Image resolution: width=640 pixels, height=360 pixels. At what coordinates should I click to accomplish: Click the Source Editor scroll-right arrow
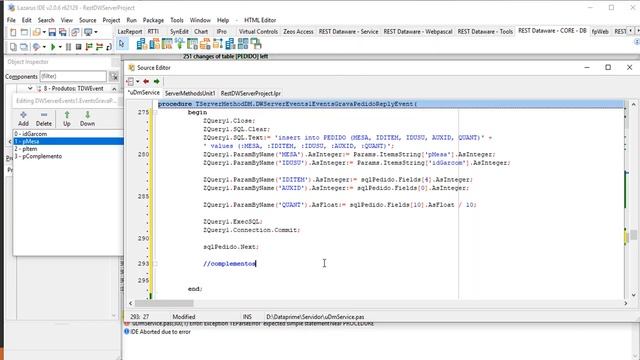[626, 303]
